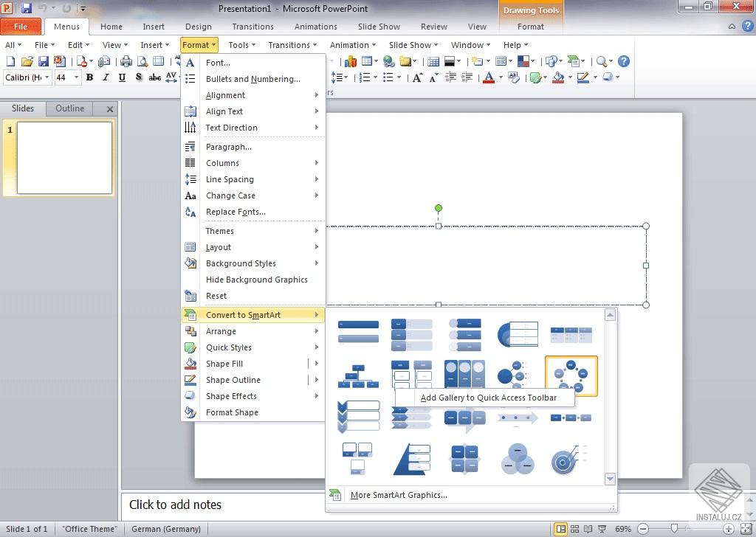Open the Help icon on the toolbar
Image resolution: width=756 pixels, height=537 pixels.
625,61
